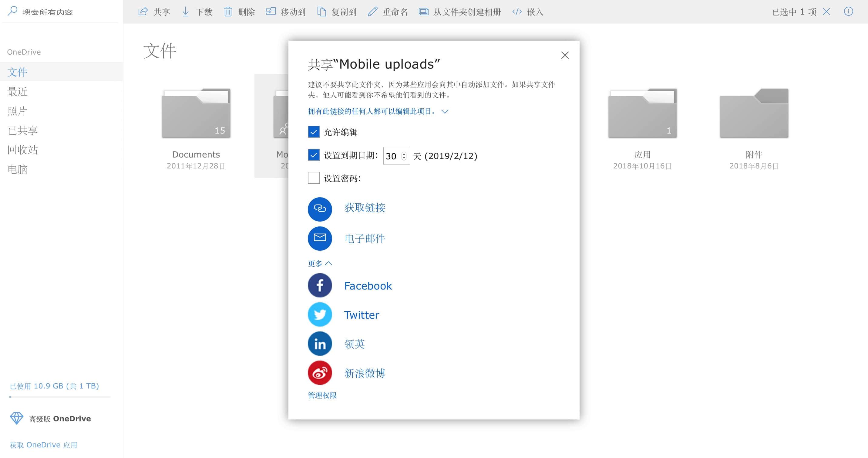Click the 天 (2019/2/12) expiry text
This screenshot has width=868, height=458.
445,156
